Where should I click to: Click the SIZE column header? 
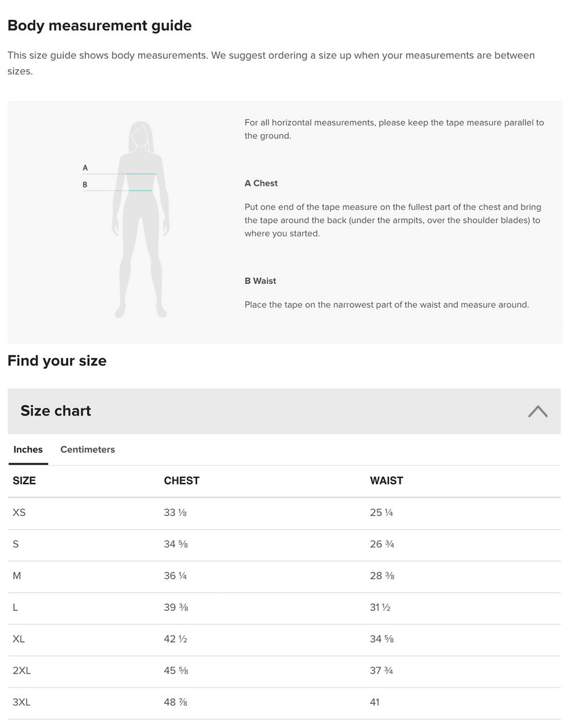click(24, 480)
